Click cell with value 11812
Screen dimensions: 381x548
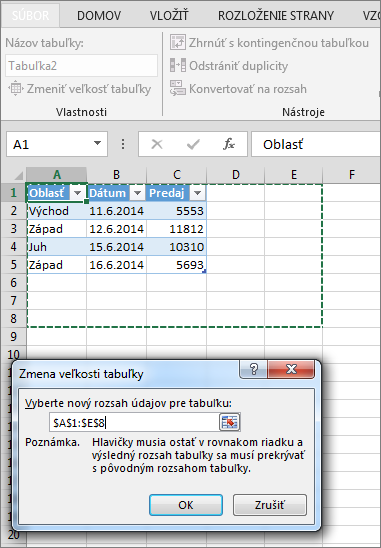[177, 229]
